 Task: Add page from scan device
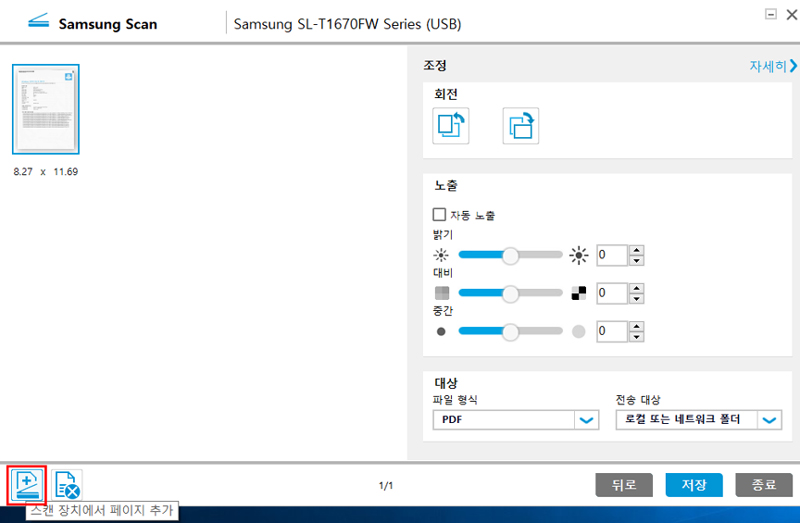[27, 485]
